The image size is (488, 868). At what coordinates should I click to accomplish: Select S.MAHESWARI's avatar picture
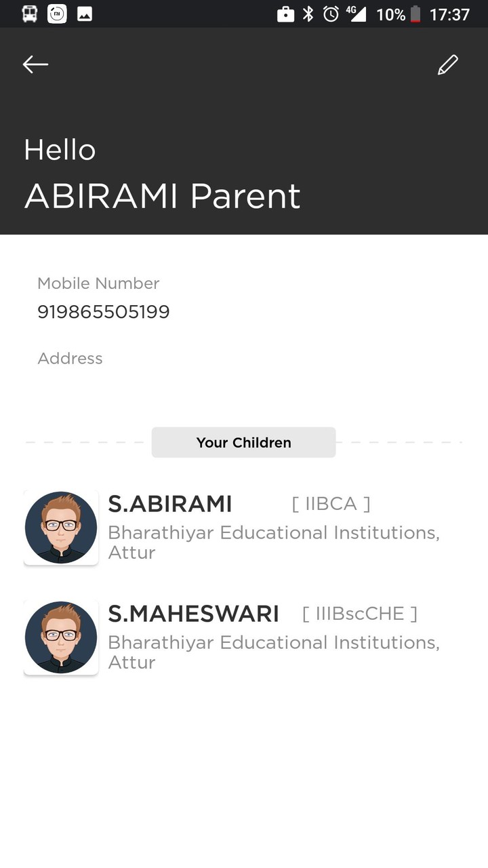pos(61,637)
